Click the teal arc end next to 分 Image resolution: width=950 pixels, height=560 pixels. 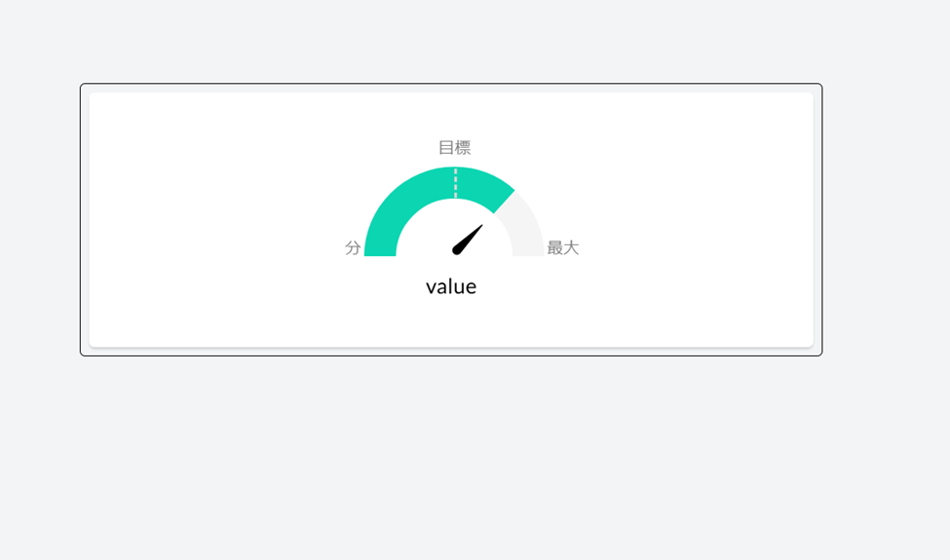380,251
